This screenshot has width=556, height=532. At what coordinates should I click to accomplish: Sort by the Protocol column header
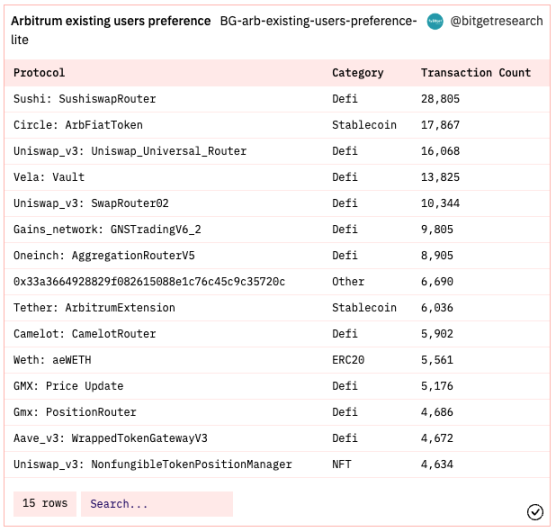click(x=39, y=73)
